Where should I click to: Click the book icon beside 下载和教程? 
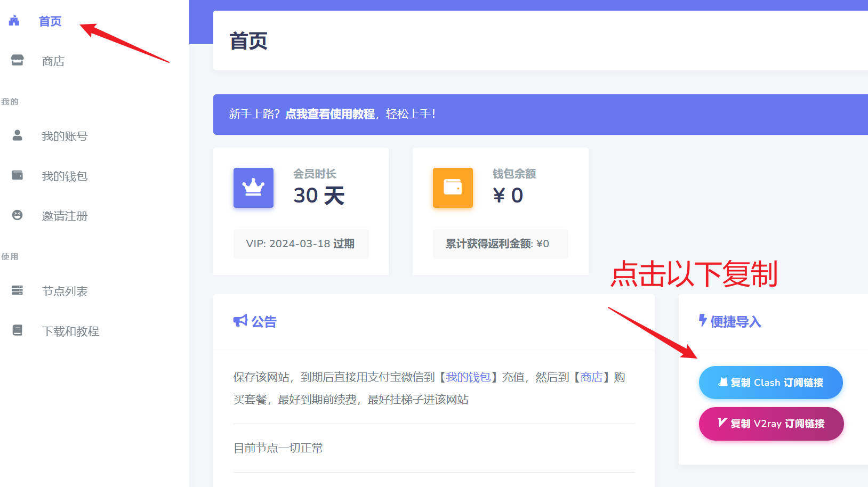click(17, 330)
